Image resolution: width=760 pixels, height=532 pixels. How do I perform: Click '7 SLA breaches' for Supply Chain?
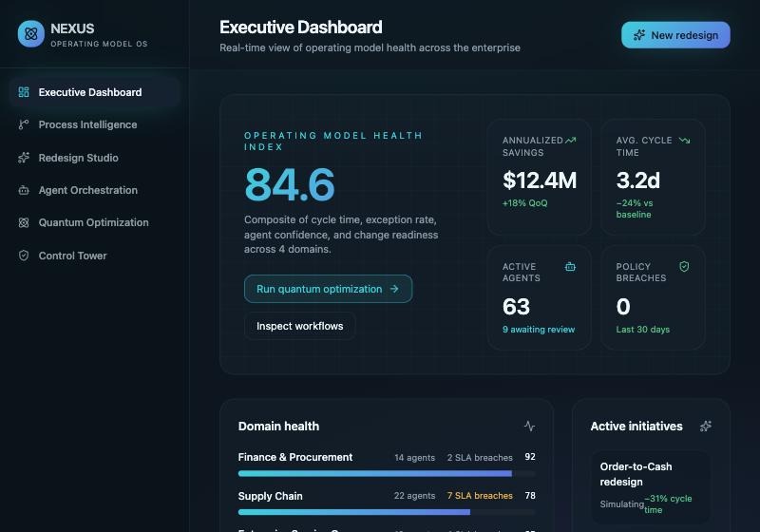coord(480,496)
